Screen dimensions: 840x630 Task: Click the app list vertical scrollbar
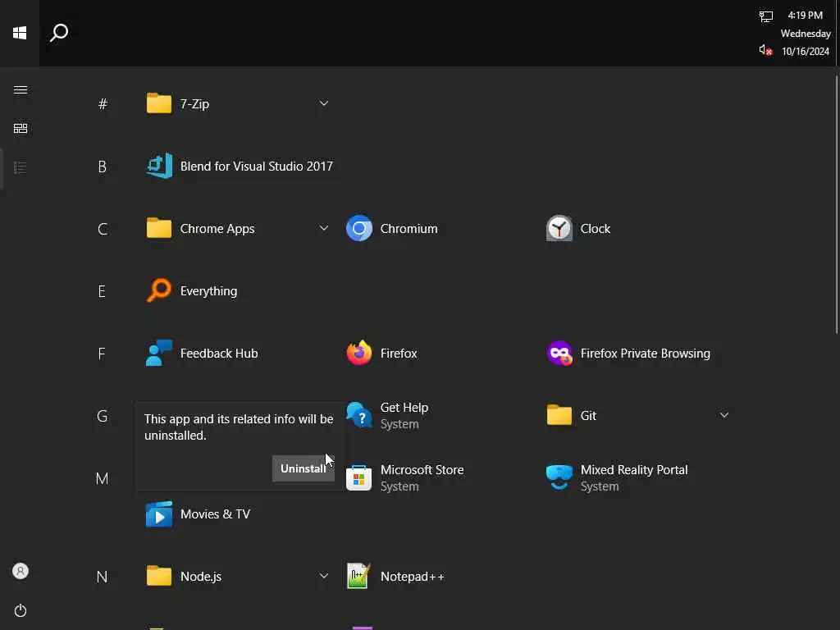coord(836,205)
